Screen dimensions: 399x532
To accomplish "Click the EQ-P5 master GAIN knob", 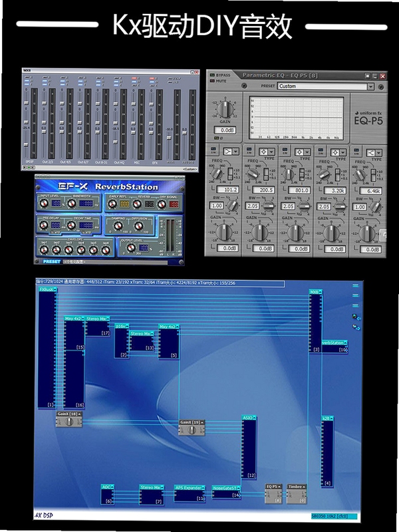I will (225, 109).
